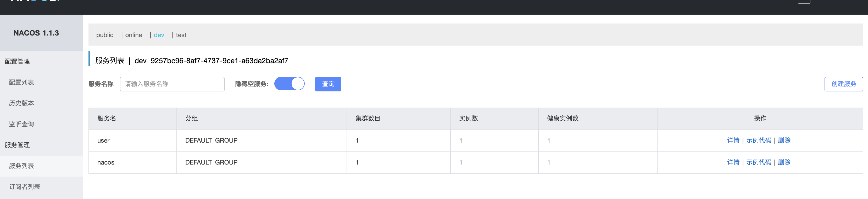Click 删除 for the user service
Image resolution: width=868 pixels, height=199 pixels.
(784, 141)
